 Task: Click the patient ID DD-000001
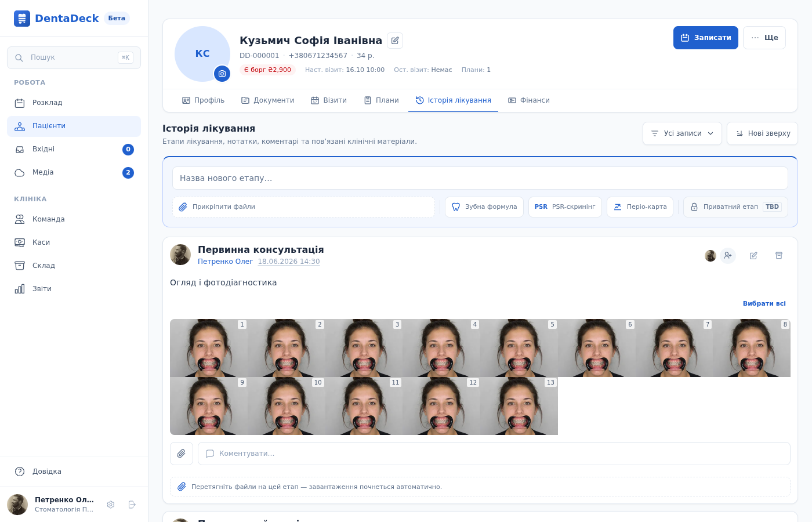pyautogui.click(x=259, y=56)
